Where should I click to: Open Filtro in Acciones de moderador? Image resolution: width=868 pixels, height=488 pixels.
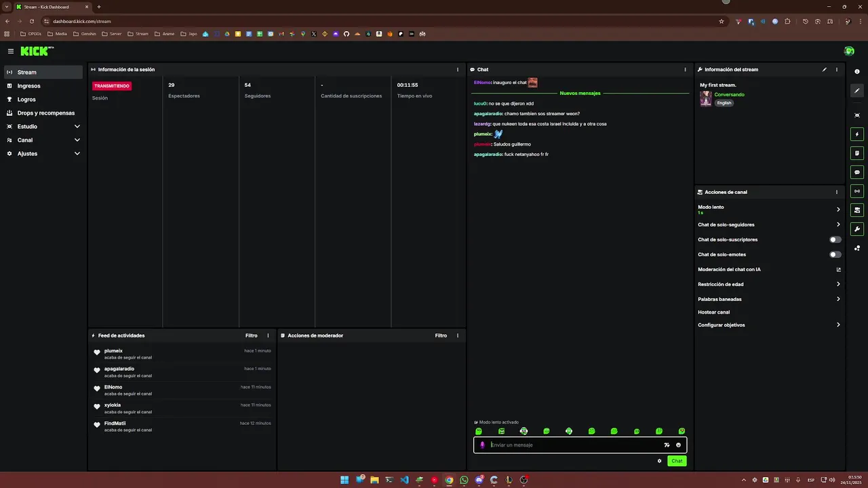[441, 335]
